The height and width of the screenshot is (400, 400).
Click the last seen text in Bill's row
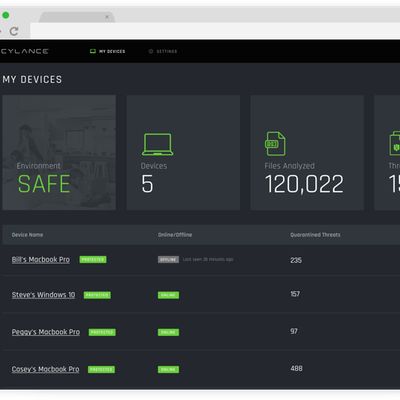click(208, 260)
